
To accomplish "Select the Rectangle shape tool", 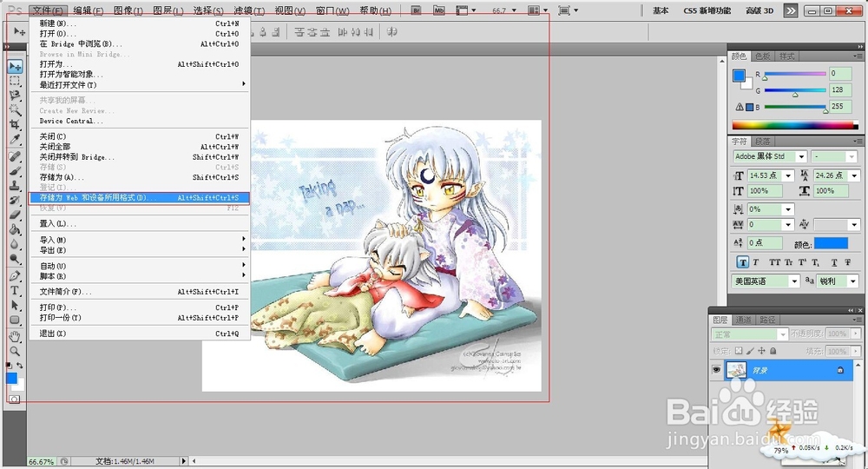I will point(15,320).
